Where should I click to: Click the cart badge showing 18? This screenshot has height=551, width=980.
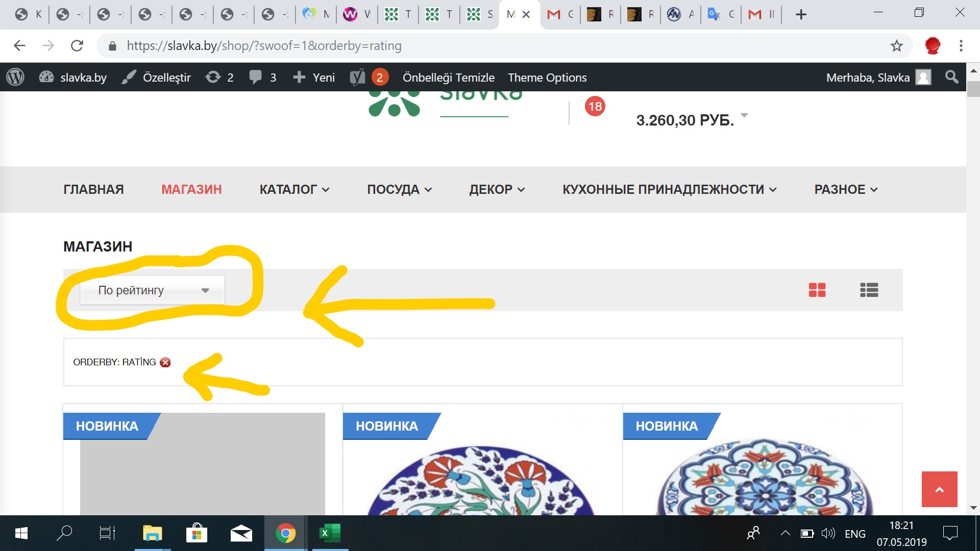coord(595,106)
